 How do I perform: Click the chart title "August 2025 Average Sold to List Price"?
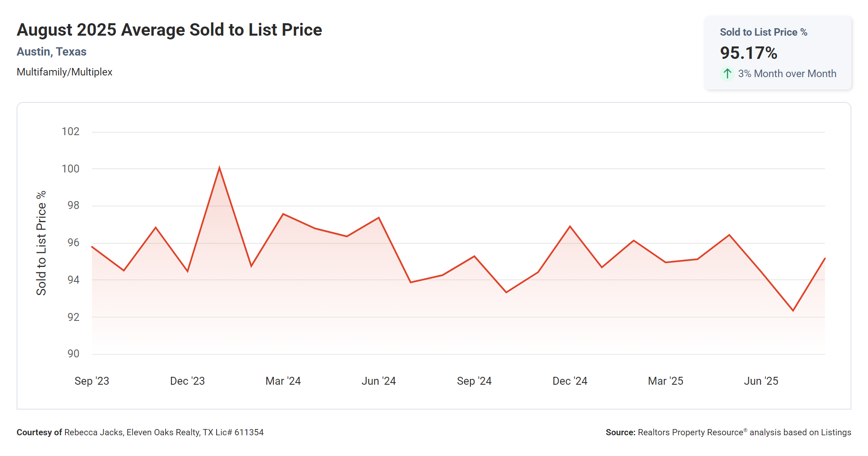click(169, 30)
